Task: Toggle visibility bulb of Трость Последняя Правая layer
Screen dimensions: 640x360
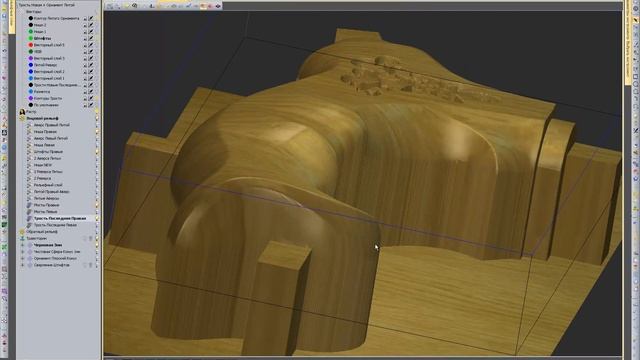Action: coord(97,218)
